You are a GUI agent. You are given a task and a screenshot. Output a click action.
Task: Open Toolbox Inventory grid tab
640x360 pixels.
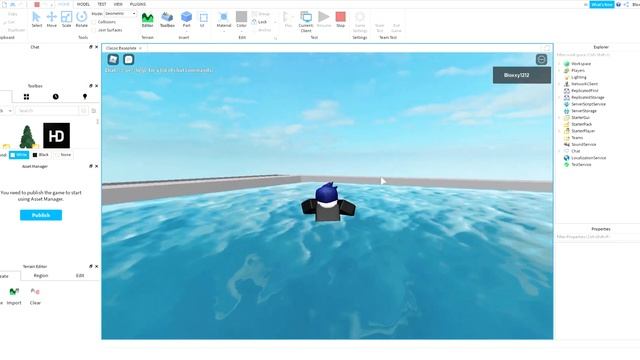pyautogui.click(x=26, y=97)
